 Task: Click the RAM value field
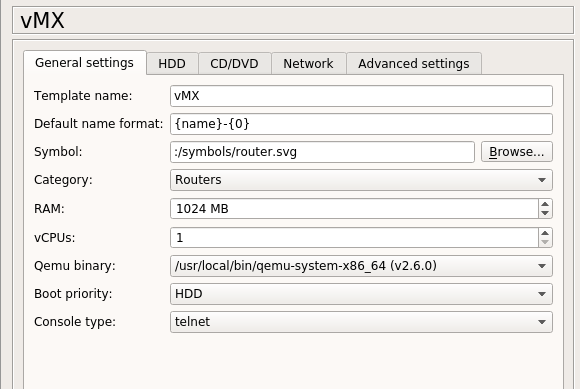pos(354,209)
